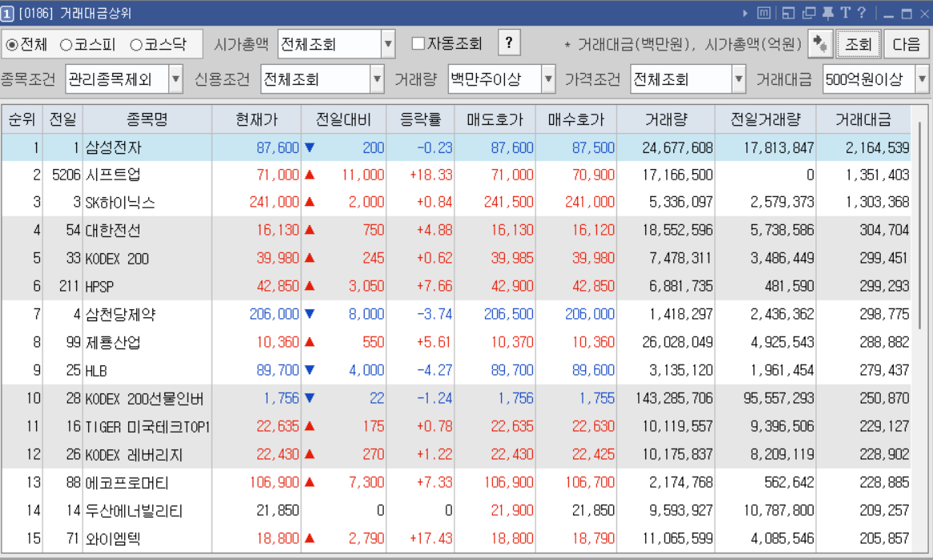Image resolution: width=933 pixels, height=560 pixels.
Task: Click the boxed 'm' menu icon in title bar
Action: [764, 13]
